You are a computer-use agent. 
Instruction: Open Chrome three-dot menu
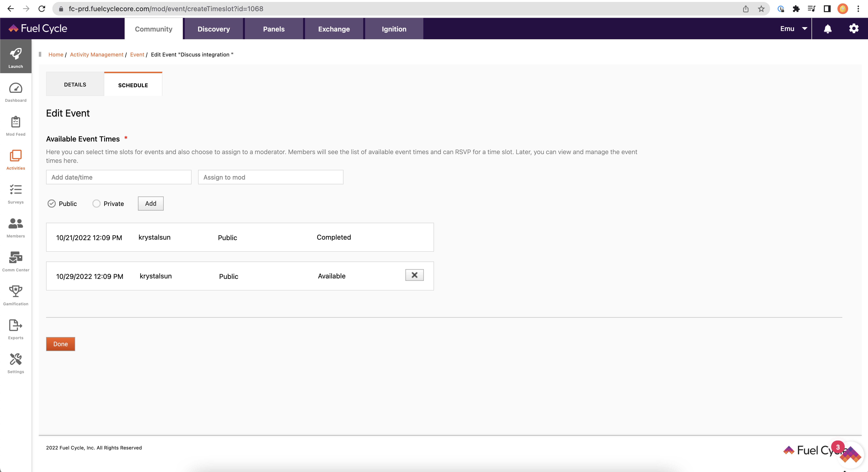pyautogui.click(x=858, y=9)
